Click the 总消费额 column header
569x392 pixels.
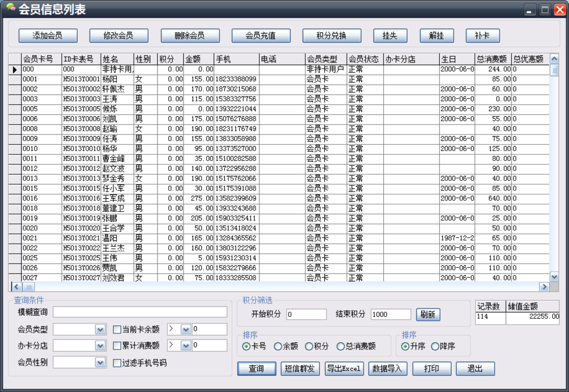pyautogui.click(x=493, y=59)
